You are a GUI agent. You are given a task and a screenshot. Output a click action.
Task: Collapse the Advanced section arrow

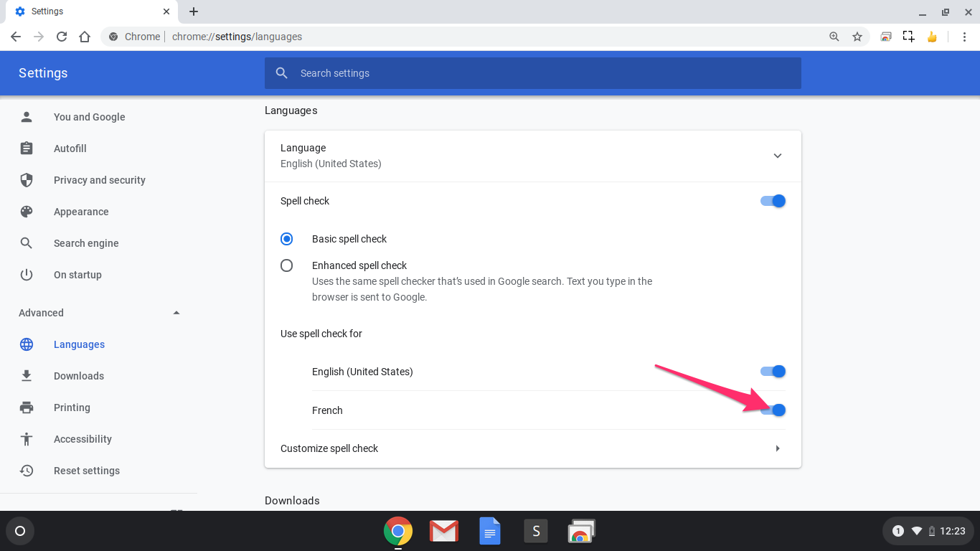176,313
